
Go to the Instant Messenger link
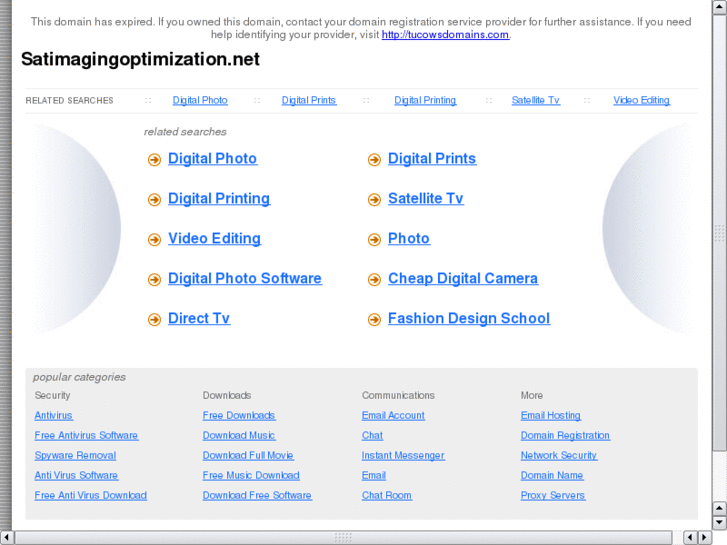coord(403,456)
